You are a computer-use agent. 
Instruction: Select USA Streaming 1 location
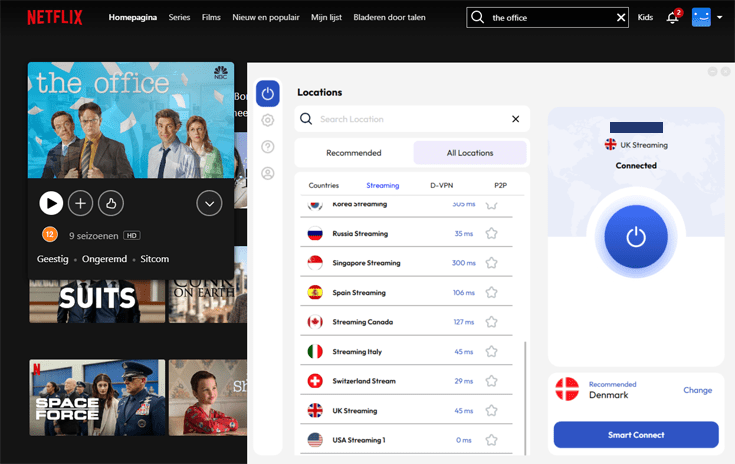pyautogui.click(x=406, y=440)
